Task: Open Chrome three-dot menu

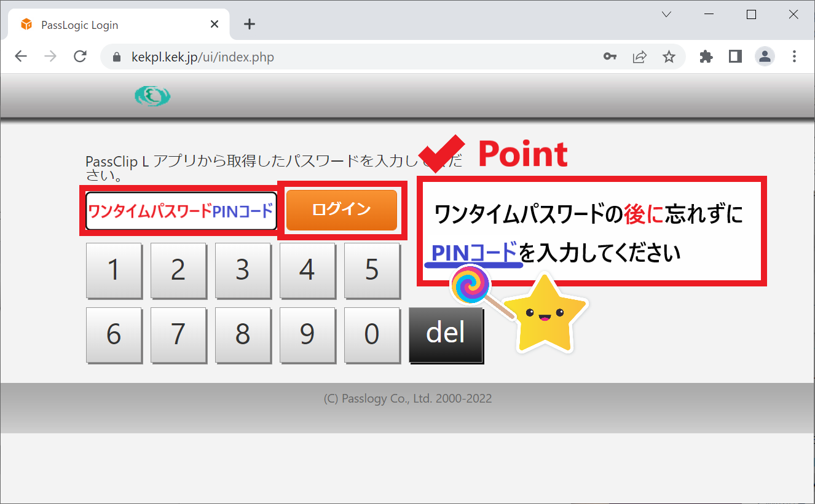Action: [x=794, y=57]
